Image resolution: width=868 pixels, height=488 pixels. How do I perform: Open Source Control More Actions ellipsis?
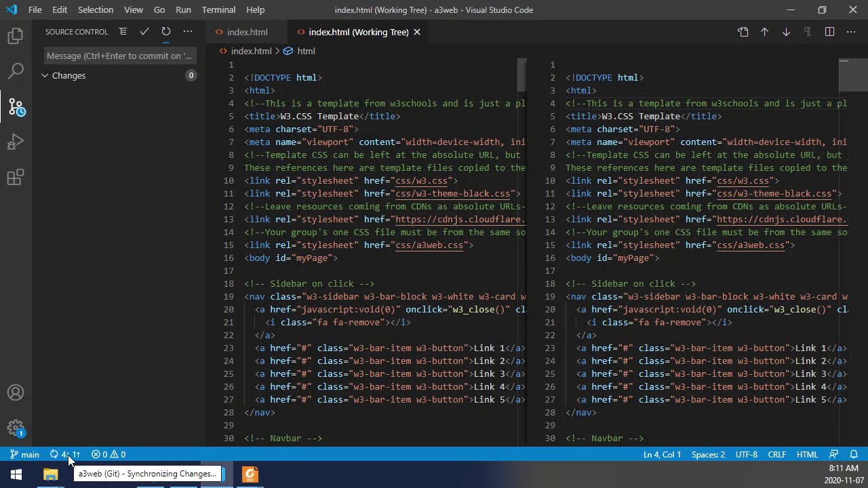188,32
